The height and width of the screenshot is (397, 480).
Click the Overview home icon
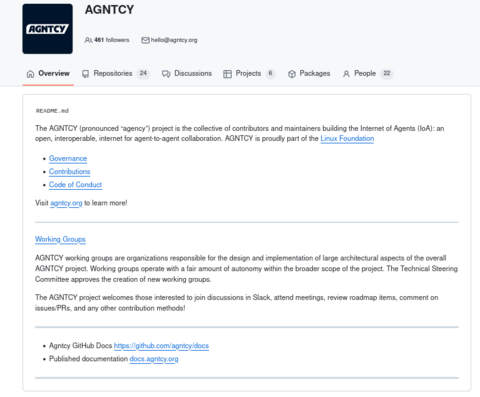pos(30,74)
